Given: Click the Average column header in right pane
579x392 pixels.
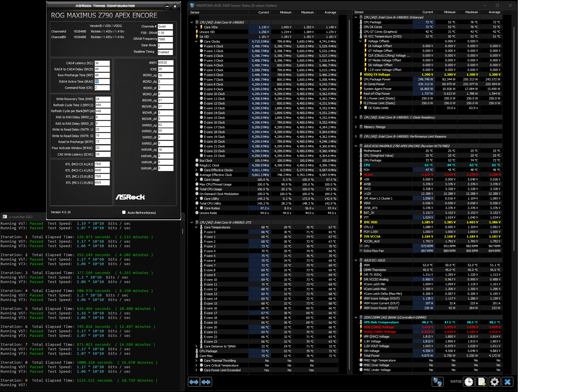Looking at the screenshot, I should pyautogui.click(x=491, y=12).
